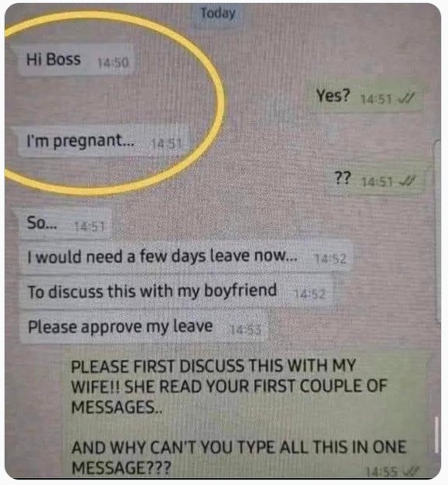Screen dimensions: 448x485
Task: Click To discuss this with my boyfriend message
Action: tap(175, 292)
